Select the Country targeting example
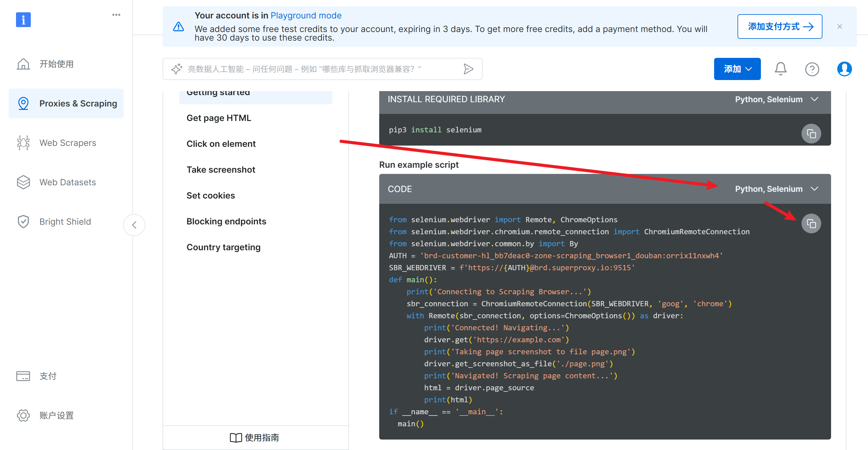The height and width of the screenshot is (450, 868). coord(223,247)
